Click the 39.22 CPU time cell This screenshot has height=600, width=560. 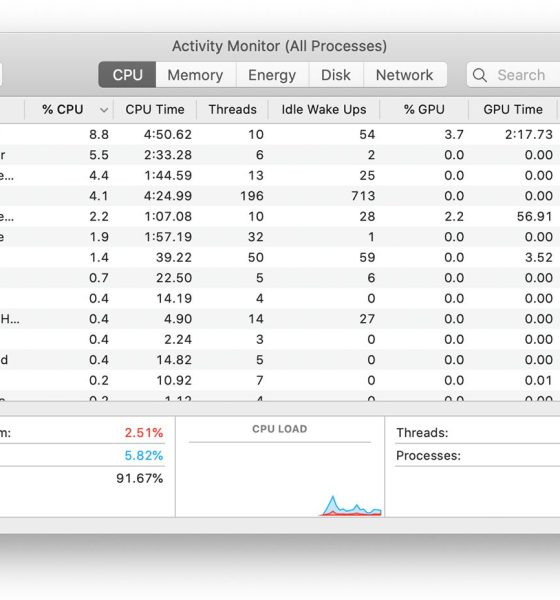pos(174,258)
